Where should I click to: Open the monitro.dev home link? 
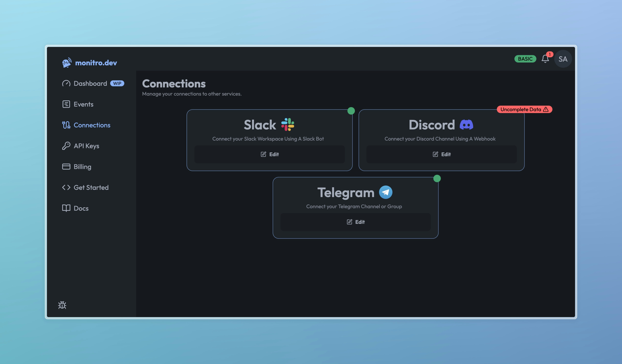(x=89, y=63)
